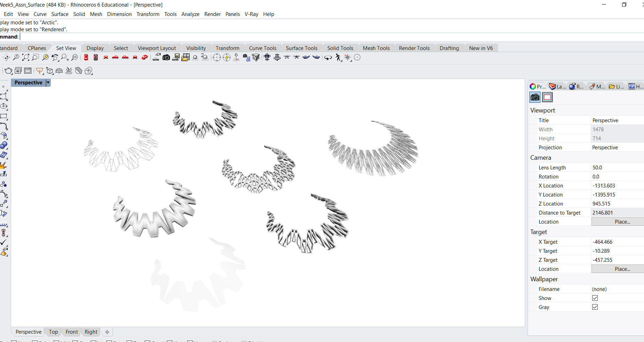This screenshot has height=342, width=644.
Task: Select the Rectangle tool in left sidebar
Action: [x=4, y=116]
